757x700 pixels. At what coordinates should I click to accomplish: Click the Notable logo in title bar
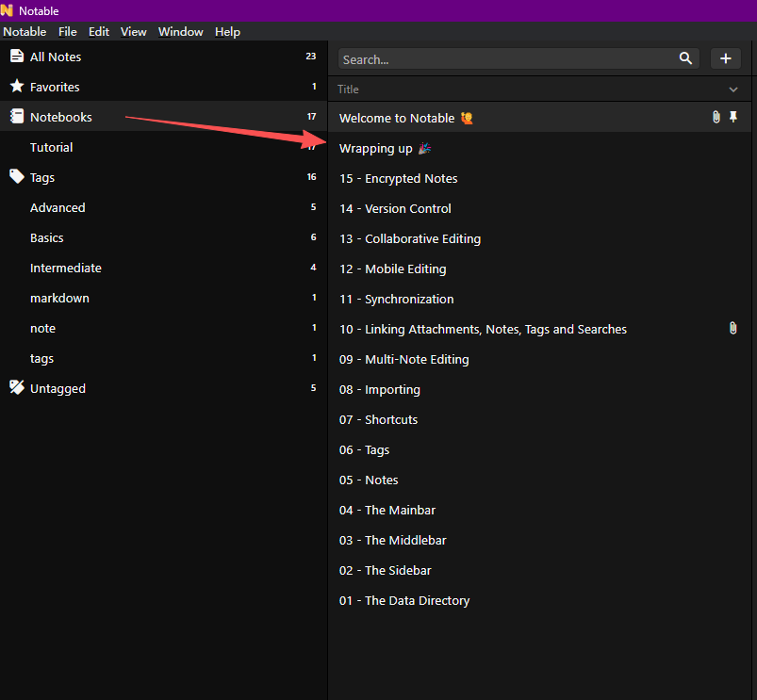[x=8, y=10]
